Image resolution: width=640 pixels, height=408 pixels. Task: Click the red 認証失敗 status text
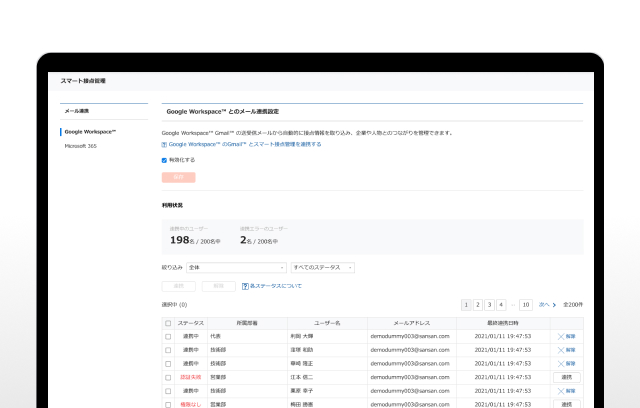point(191,377)
